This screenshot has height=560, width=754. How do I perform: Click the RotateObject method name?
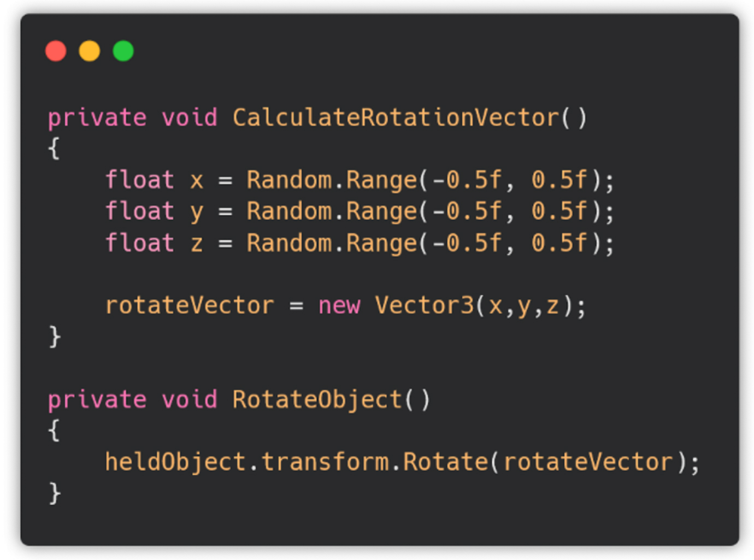(317, 399)
